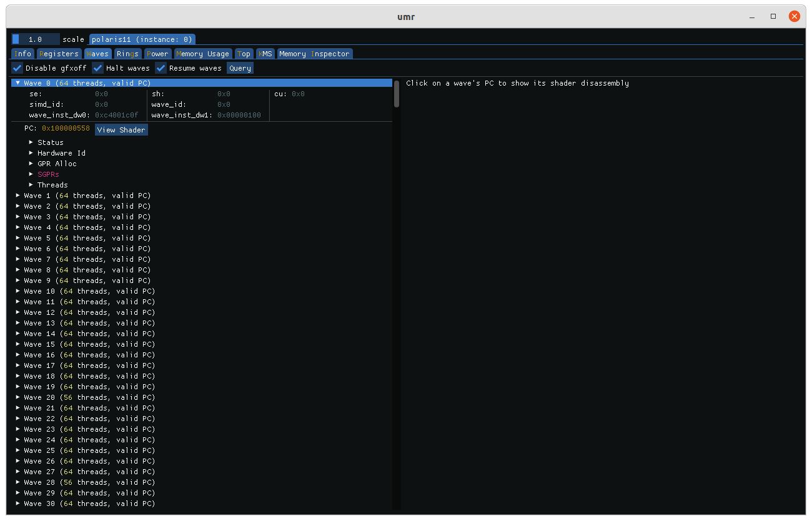Click the cu value 0x0
The height and width of the screenshot is (521, 812).
click(299, 94)
